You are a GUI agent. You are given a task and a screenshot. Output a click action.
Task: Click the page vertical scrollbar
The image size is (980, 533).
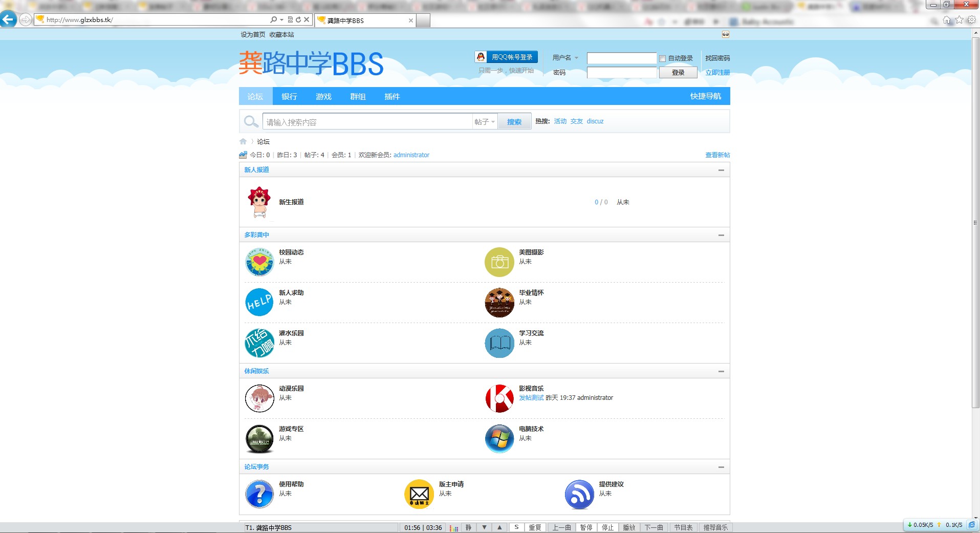tap(975, 223)
